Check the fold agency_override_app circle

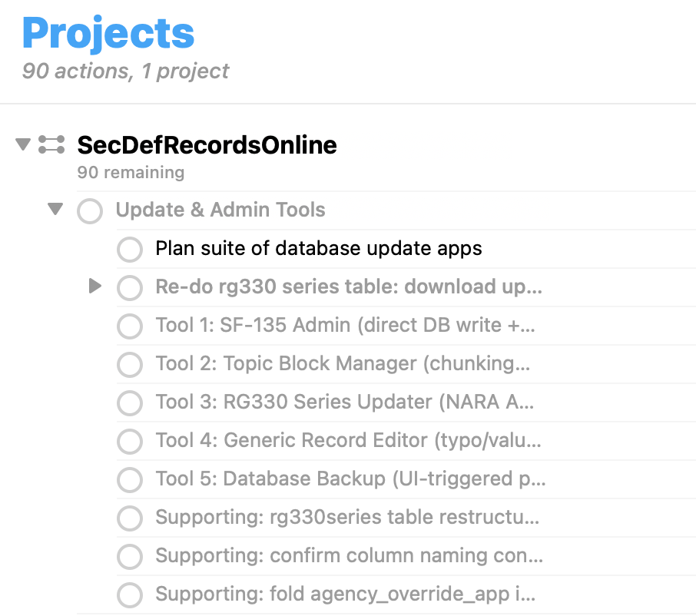pos(130,594)
